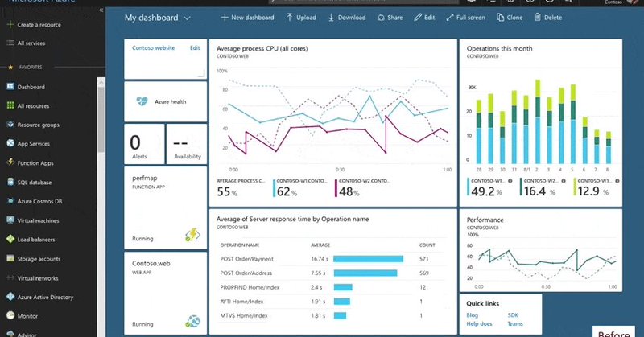This screenshot has height=337, width=644.
Task: Open the Performance chart tile title
Action: point(485,220)
